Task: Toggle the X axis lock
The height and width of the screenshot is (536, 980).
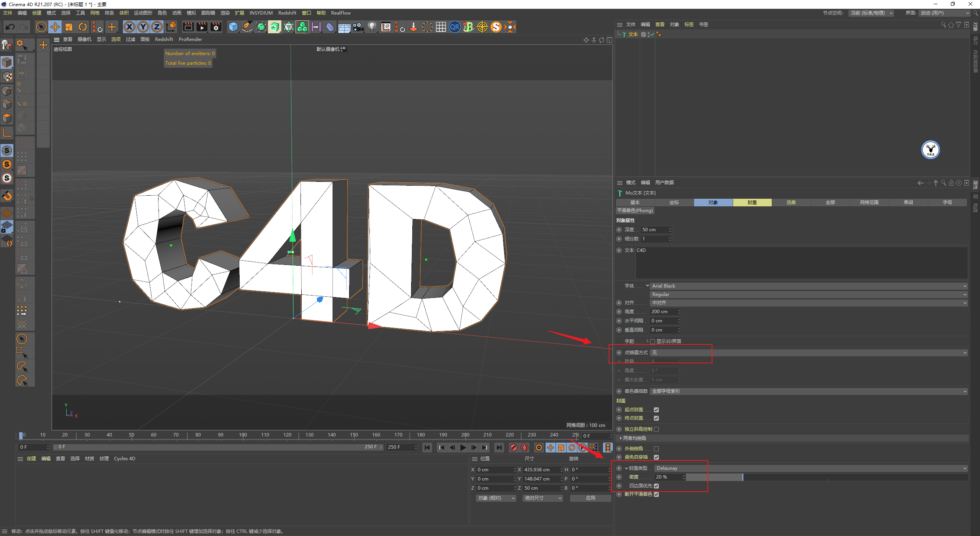Action: click(129, 27)
